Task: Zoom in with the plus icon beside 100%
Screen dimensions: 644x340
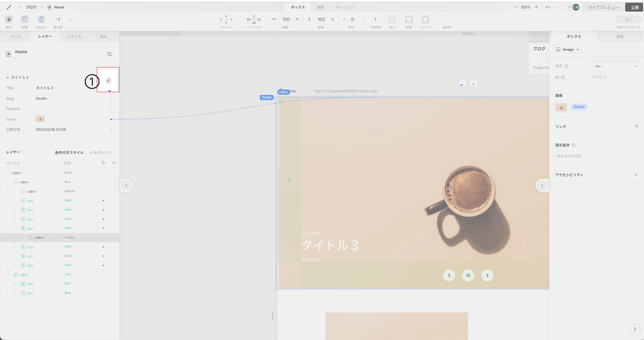Action: click(x=536, y=7)
